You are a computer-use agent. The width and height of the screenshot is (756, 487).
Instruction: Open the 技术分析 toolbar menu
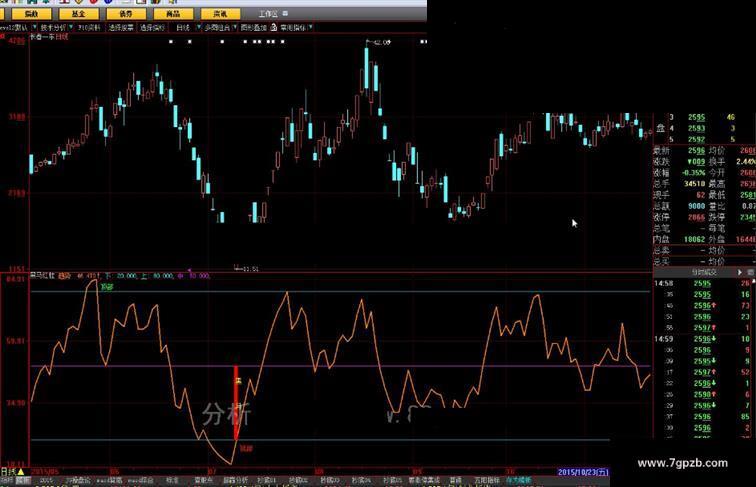click(x=53, y=28)
